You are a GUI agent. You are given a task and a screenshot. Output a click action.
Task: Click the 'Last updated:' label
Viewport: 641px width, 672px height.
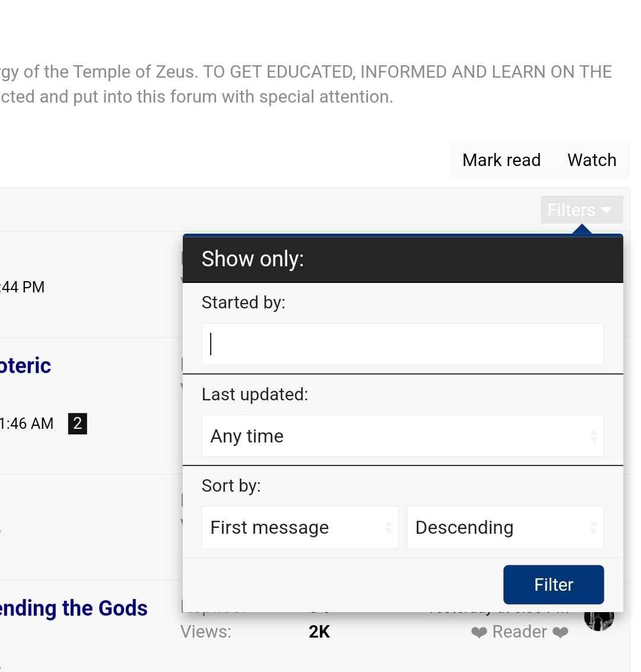coord(255,394)
